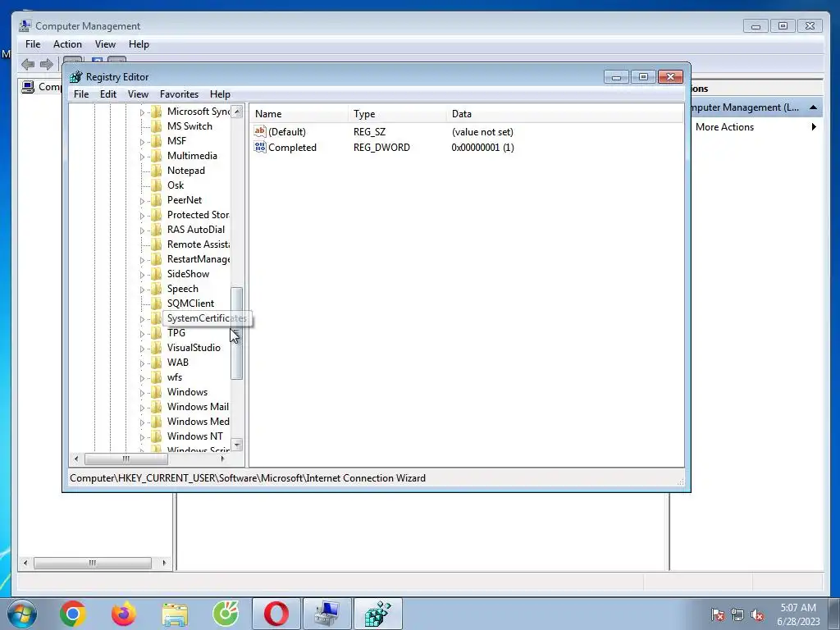This screenshot has height=630, width=840.
Task: Collapse the Computer Management (L... actions header
Action: coord(813,107)
